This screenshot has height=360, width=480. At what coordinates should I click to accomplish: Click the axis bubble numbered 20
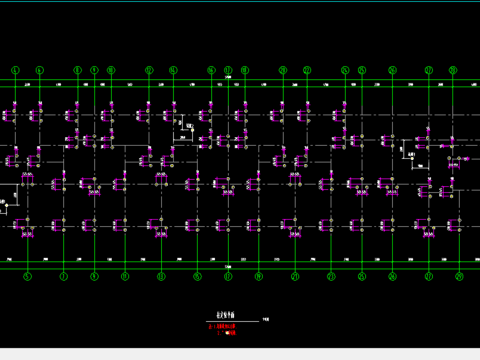283,70
